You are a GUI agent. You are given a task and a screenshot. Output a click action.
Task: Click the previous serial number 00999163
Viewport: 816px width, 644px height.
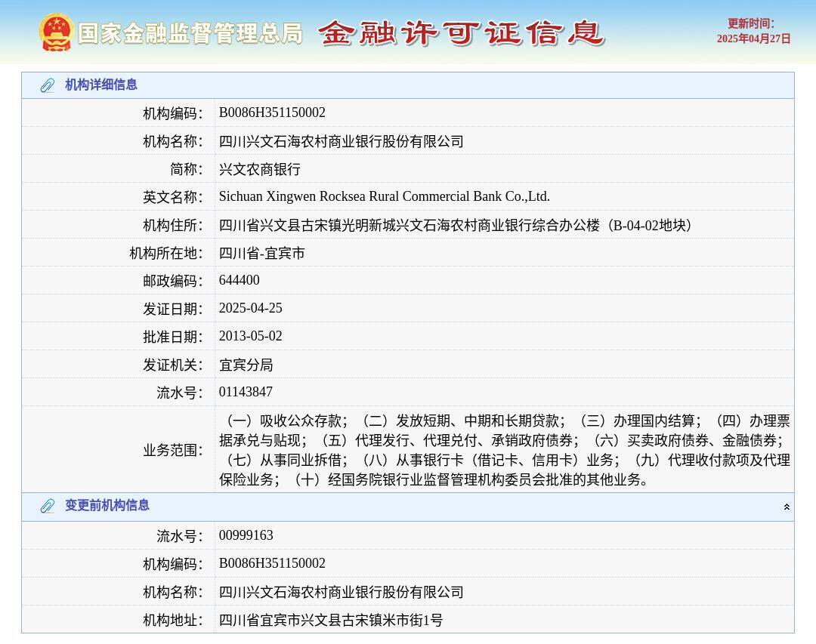246,535
